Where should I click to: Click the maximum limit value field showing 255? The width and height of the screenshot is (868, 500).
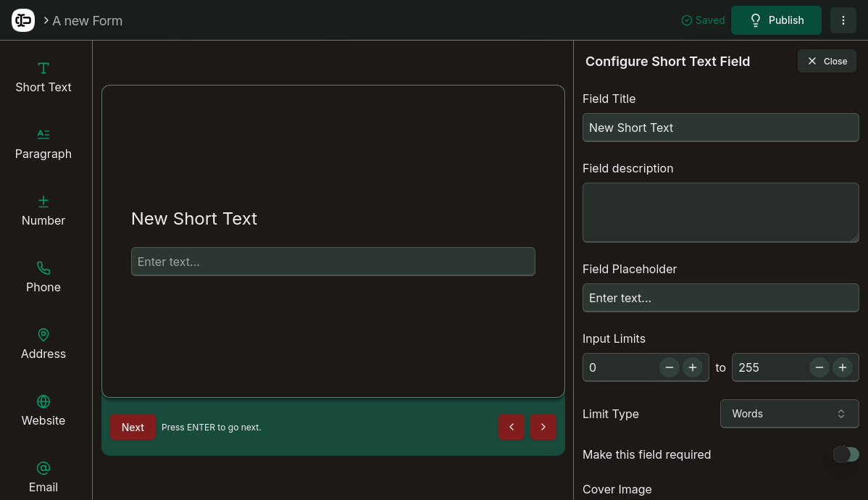(769, 367)
